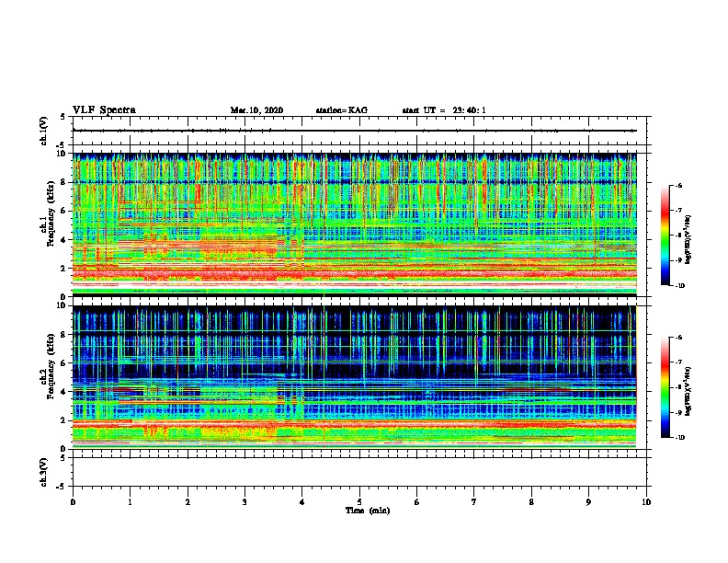Click the "VLF Spectra" plot title
Viewport: 728px width, 563px height.
coord(104,110)
